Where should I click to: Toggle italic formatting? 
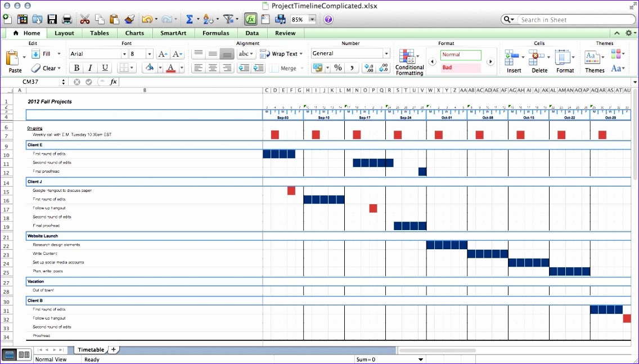click(90, 68)
